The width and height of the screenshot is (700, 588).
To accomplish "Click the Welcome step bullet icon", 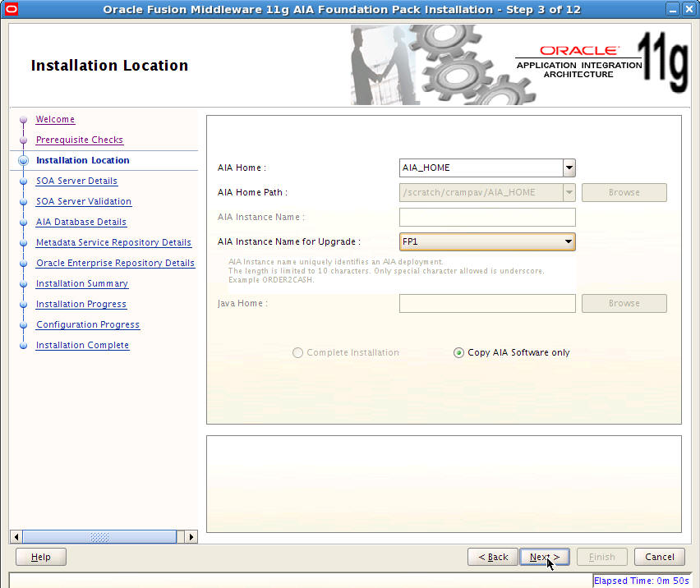I will [24, 120].
